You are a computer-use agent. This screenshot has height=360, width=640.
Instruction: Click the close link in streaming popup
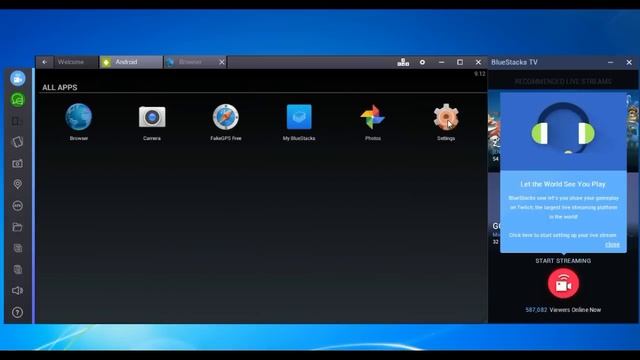tap(612, 244)
